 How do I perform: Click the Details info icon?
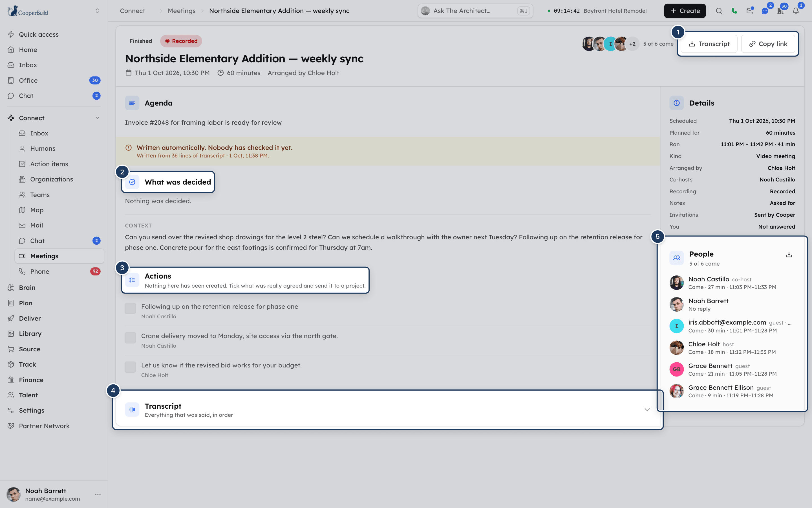click(x=676, y=103)
